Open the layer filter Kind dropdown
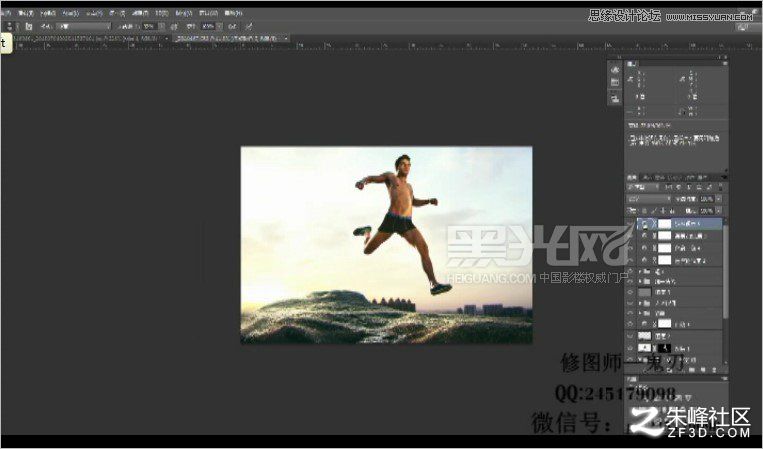The height and width of the screenshot is (449, 763). click(x=643, y=187)
